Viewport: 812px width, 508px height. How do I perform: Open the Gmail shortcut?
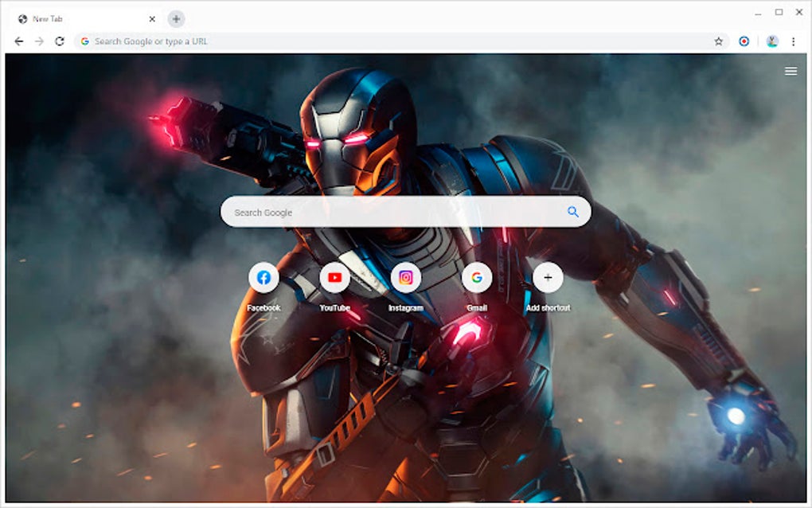point(477,277)
